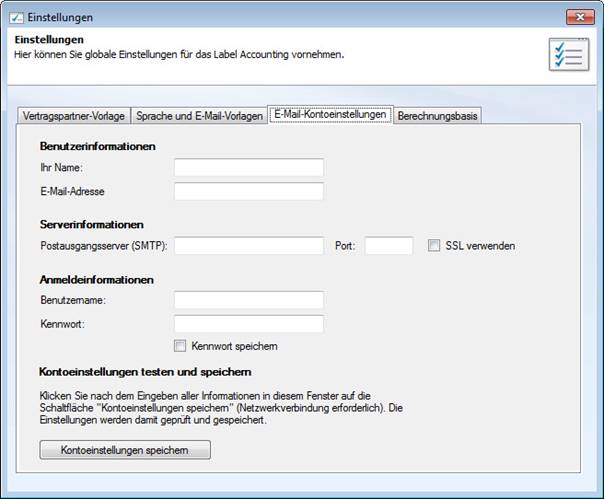Click the Kennwort speichern label text
Image resolution: width=604 pixels, height=499 pixels.
(235, 346)
